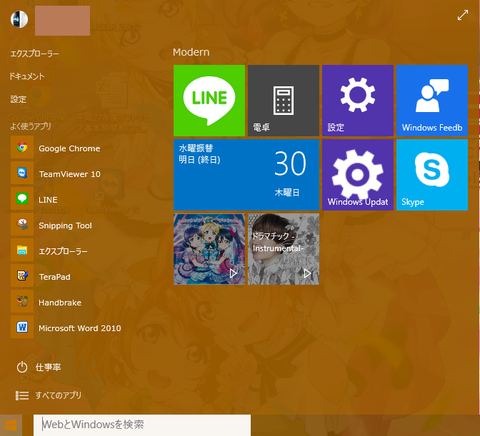This screenshot has height=436, width=480.
Task: Select the Snipping Tool label
Action: pyautogui.click(x=65, y=226)
